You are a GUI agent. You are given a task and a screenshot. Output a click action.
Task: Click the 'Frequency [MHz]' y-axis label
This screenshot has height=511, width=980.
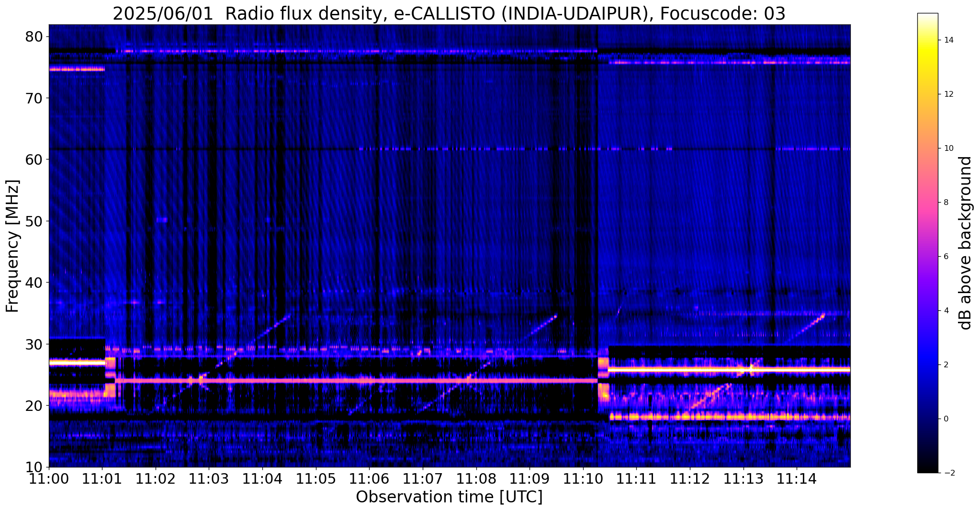12,246
